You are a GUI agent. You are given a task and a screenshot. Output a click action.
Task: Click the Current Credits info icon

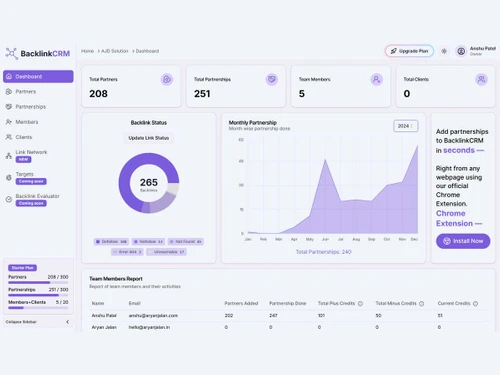coord(476,304)
